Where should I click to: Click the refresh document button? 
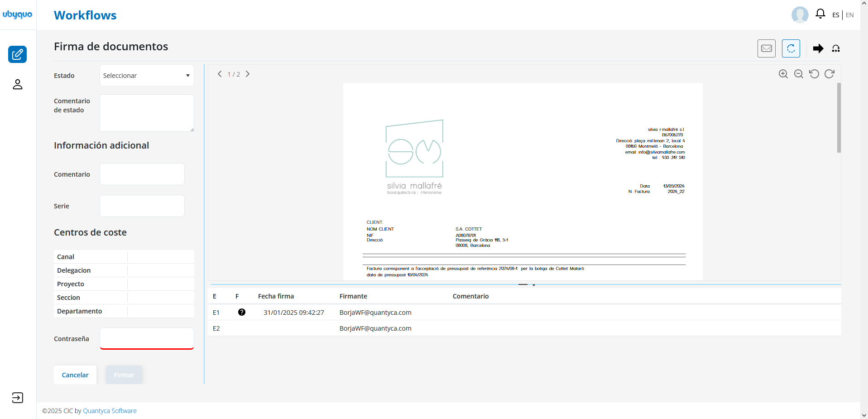[x=791, y=48]
